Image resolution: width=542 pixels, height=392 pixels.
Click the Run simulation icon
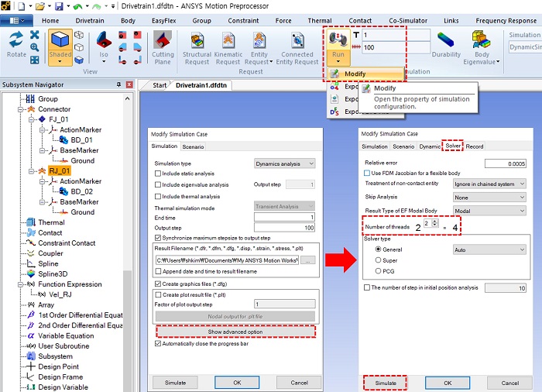click(338, 40)
